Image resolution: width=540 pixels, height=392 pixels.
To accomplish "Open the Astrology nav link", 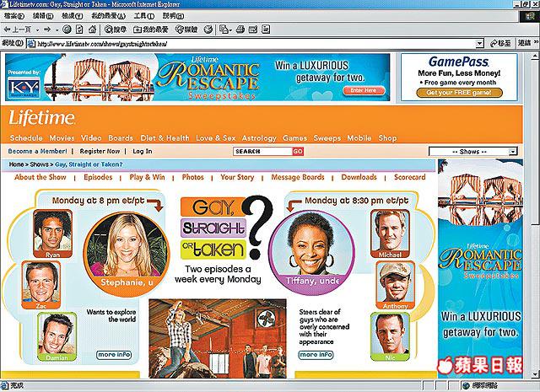I will point(259,138).
